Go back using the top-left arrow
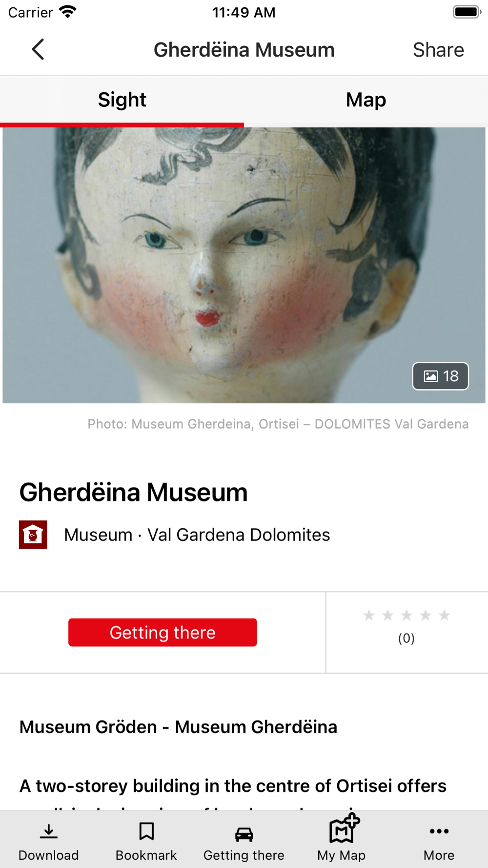The image size is (488, 868). click(x=38, y=49)
